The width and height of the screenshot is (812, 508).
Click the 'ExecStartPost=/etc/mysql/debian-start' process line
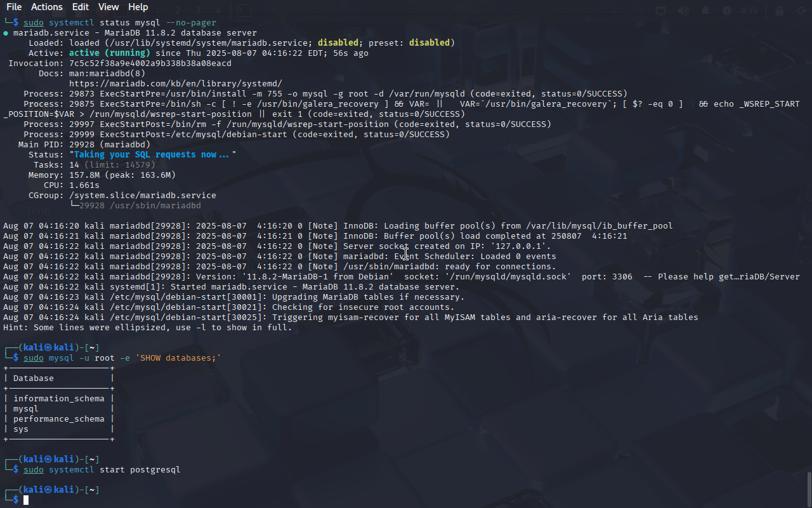click(237, 135)
